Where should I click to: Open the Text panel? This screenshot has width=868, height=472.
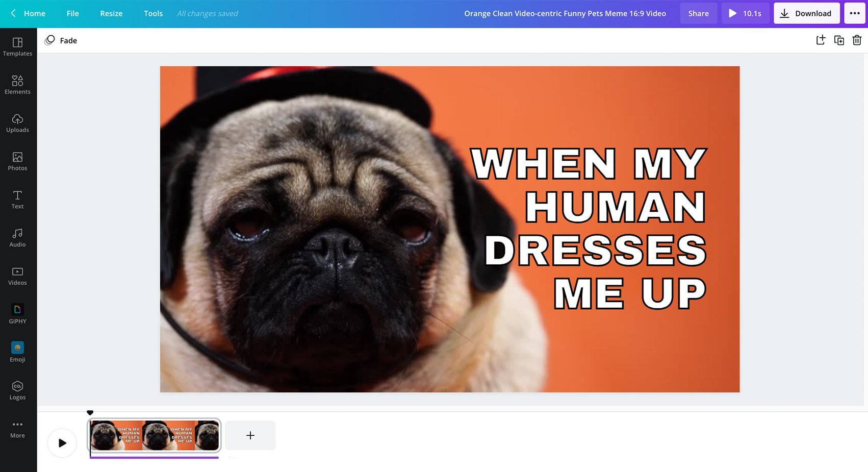pyautogui.click(x=17, y=199)
